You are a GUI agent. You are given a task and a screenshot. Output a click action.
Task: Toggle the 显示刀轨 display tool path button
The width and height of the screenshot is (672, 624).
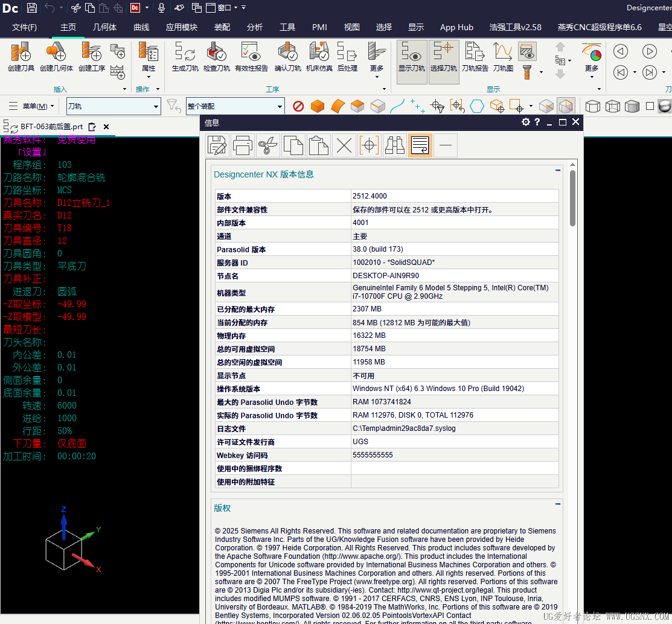412,57
